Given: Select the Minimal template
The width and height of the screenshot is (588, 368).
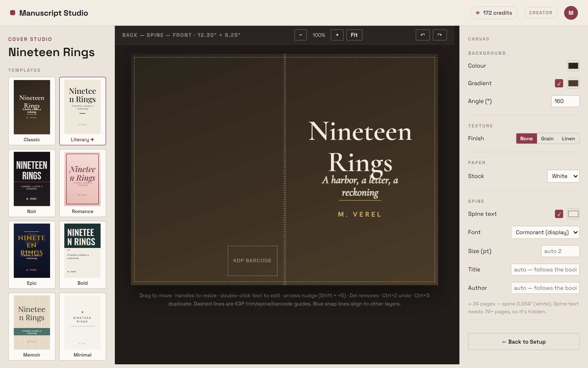Looking at the screenshot, I should coord(83,326).
